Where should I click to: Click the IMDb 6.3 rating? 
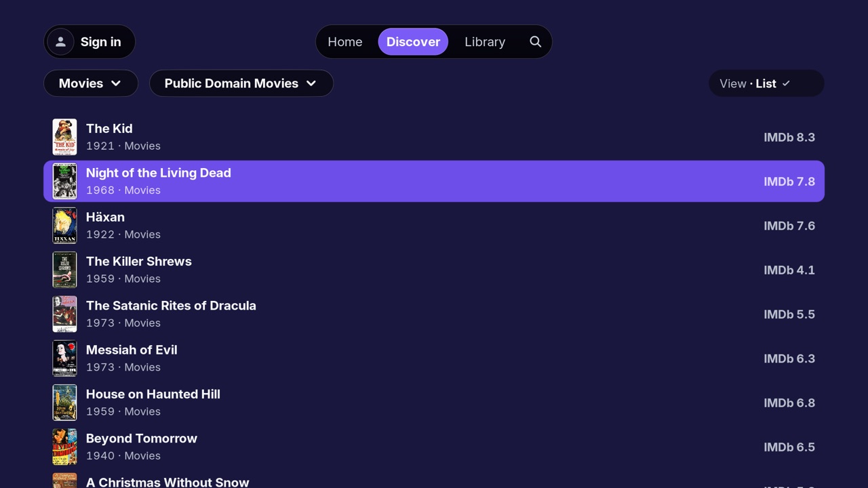789,359
